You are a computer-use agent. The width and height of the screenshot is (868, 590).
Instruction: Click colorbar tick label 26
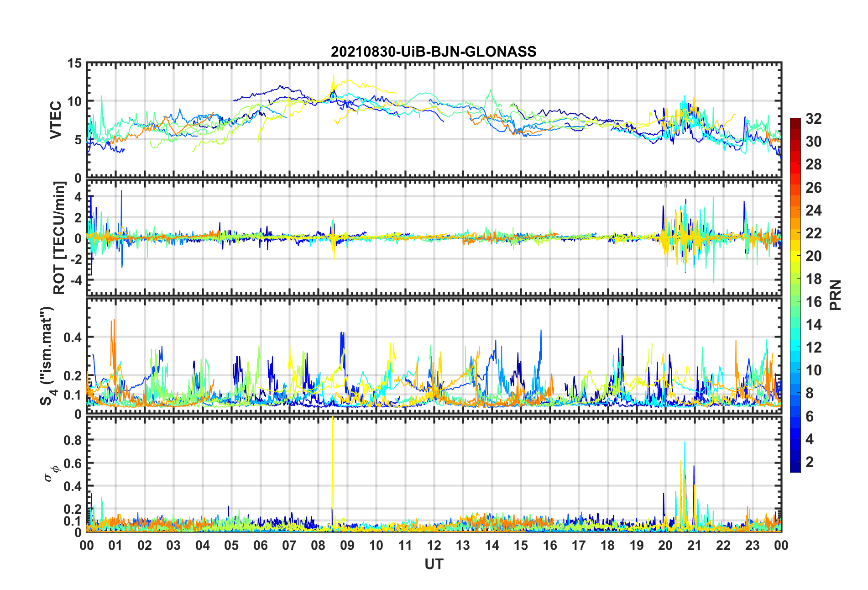tap(814, 187)
